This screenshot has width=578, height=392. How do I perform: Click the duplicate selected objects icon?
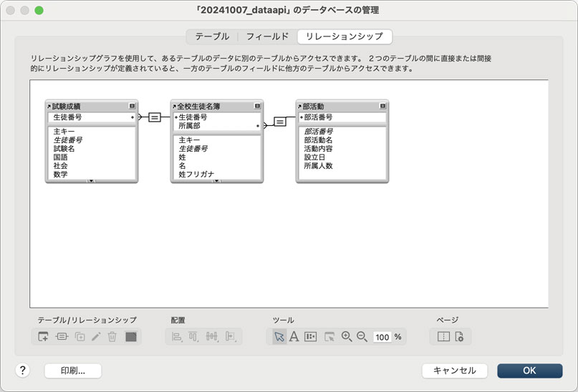(x=80, y=336)
